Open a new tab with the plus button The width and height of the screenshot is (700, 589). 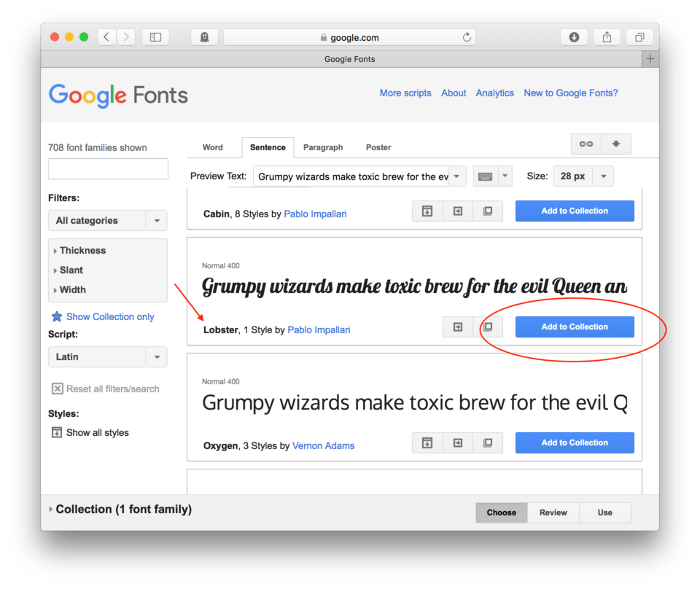point(650,59)
